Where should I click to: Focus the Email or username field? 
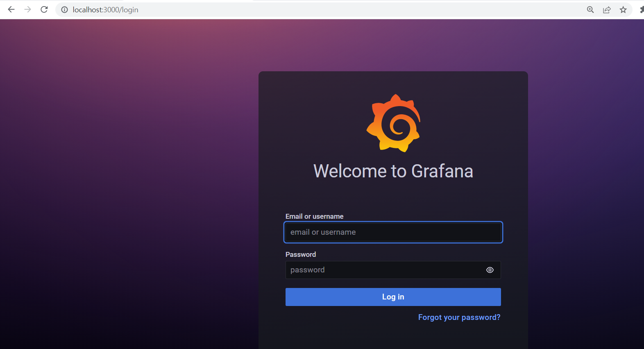pyautogui.click(x=393, y=232)
